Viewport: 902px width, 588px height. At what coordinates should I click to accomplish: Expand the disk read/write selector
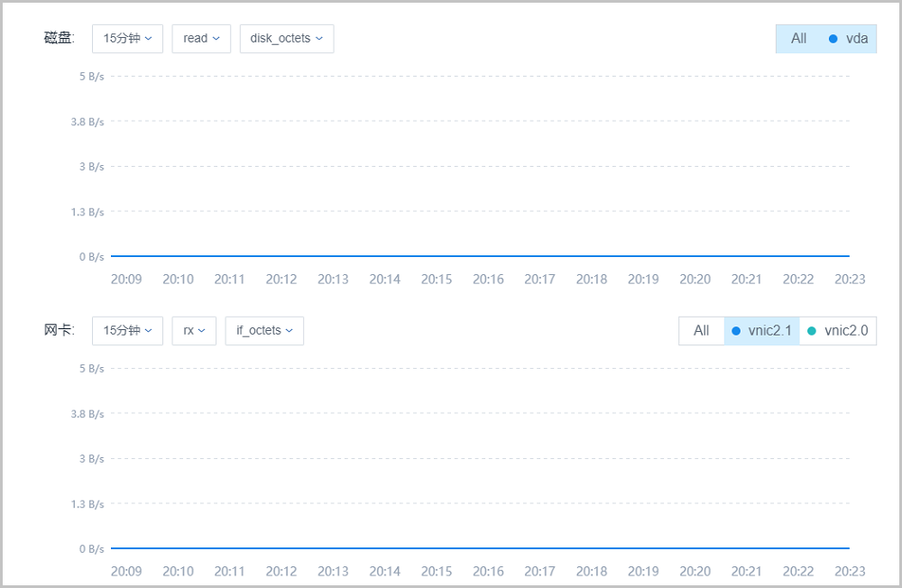pyautogui.click(x=201, y=39)
